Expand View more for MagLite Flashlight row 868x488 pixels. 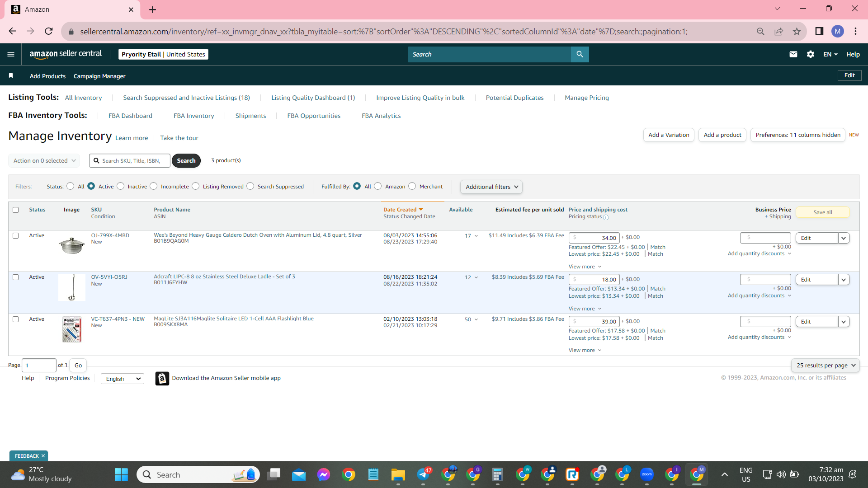(585, 350)
